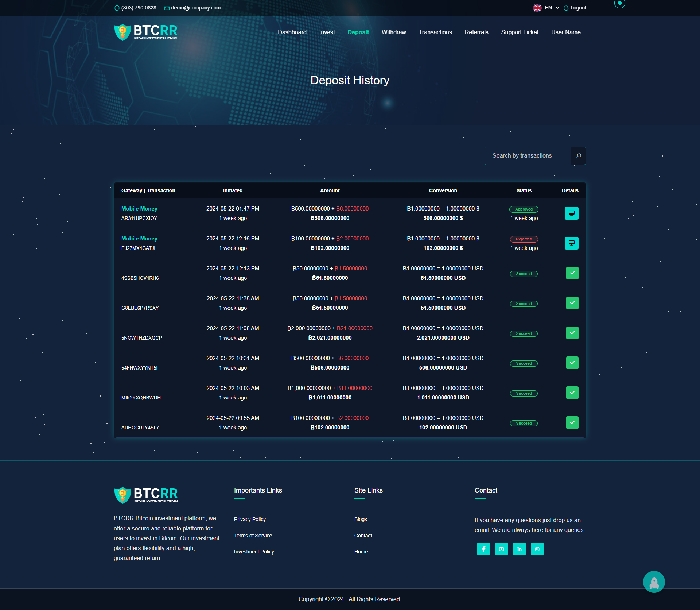Image resolution: width=700 pixels, height=610 pixels.
Task: Open YouTube channel from footer icon
Action: [501, 549]
